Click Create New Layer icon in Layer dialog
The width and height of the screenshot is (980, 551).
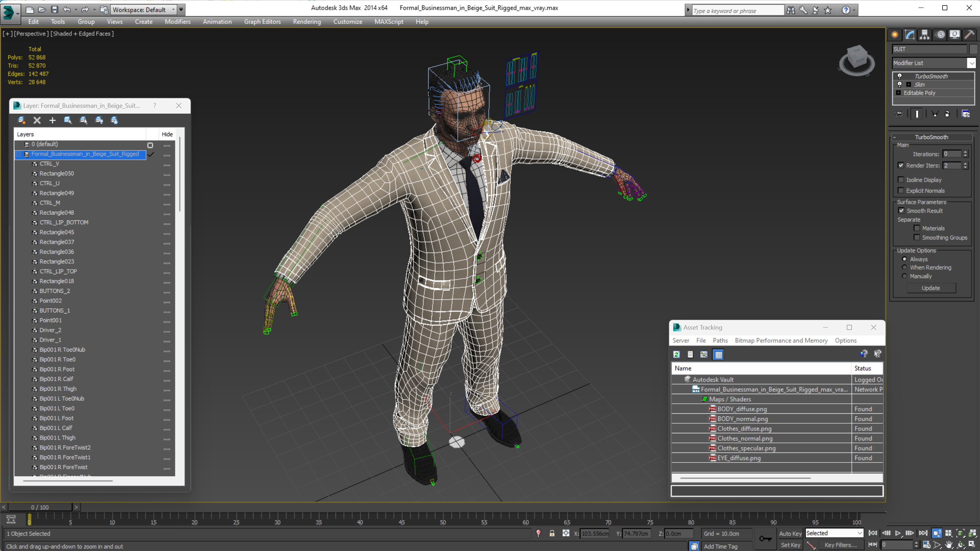(x=21, y=120)
